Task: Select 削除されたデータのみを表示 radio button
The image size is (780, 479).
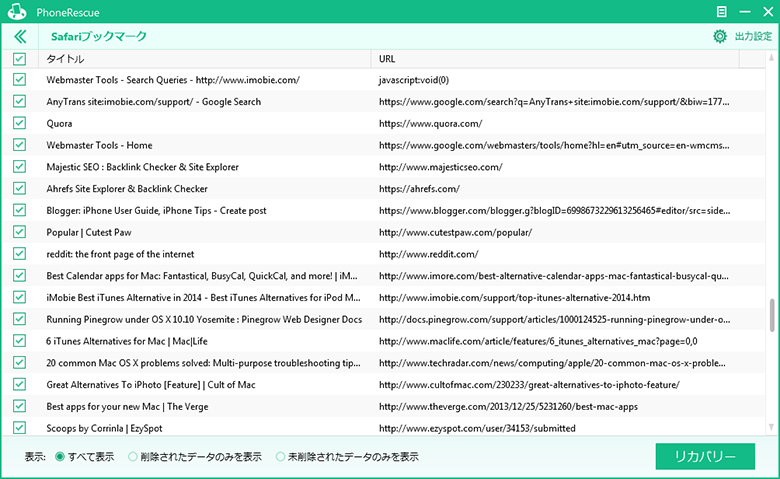Action: point(133,457)
